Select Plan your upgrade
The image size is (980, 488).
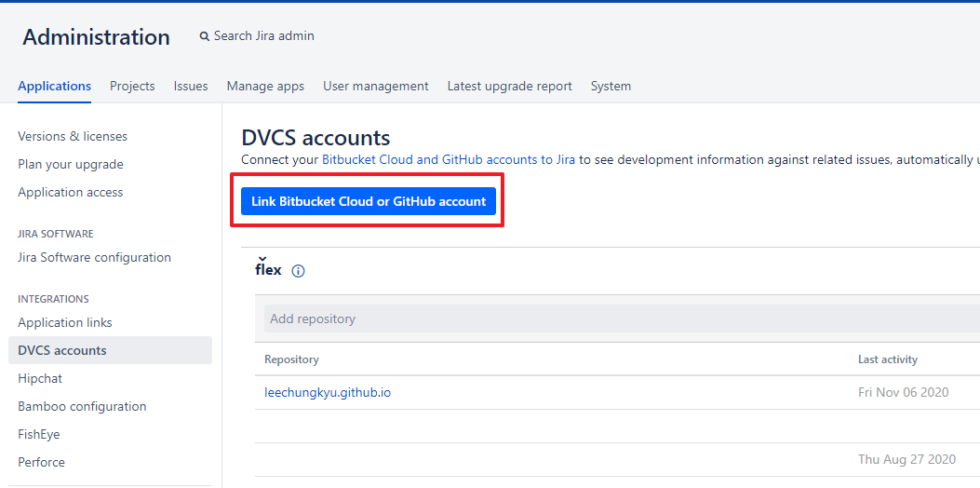[71, 165]
